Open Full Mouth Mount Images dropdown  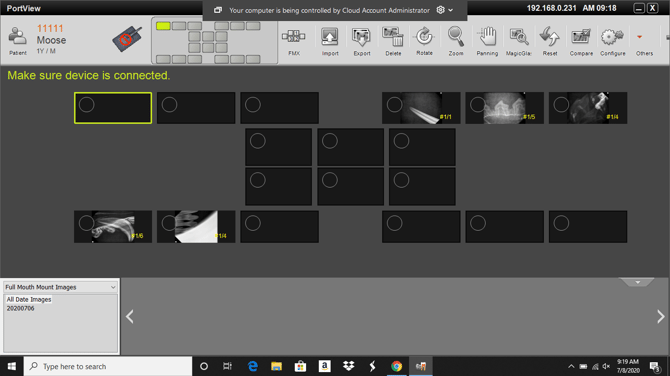point(60,287)
